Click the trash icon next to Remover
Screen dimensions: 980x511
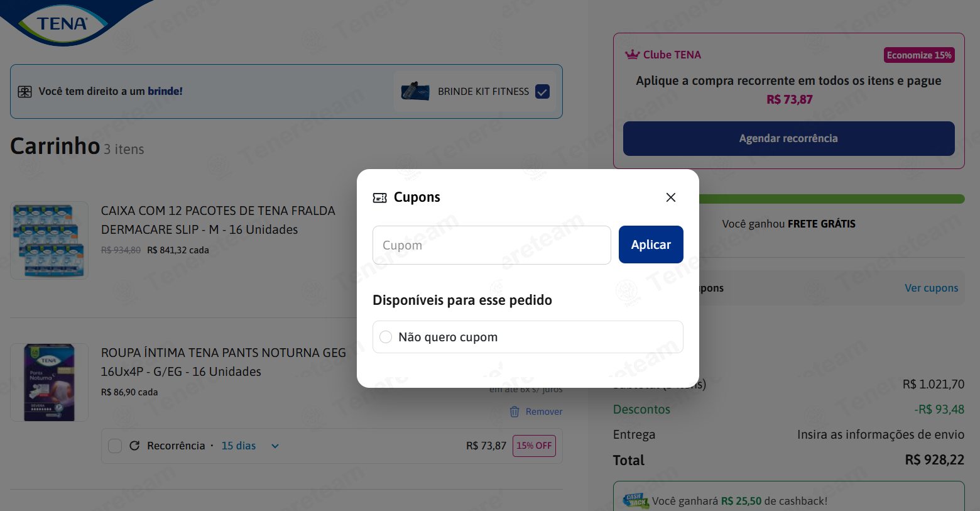(514, 412)
